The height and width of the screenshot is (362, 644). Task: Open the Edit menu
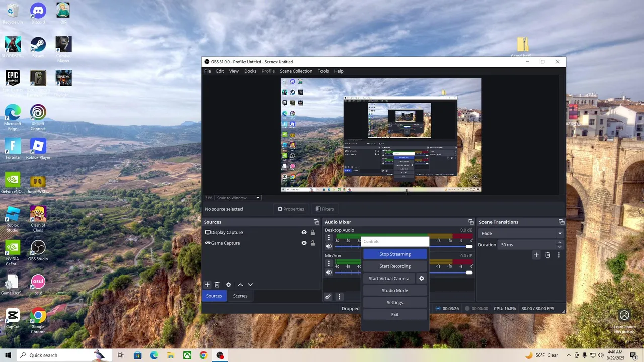click(220, 71)
